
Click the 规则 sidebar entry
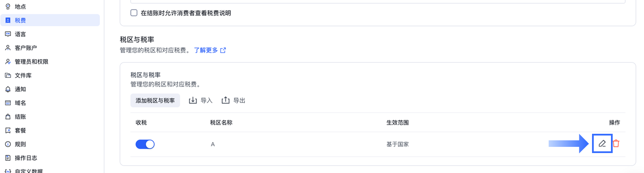click(20, 144)
